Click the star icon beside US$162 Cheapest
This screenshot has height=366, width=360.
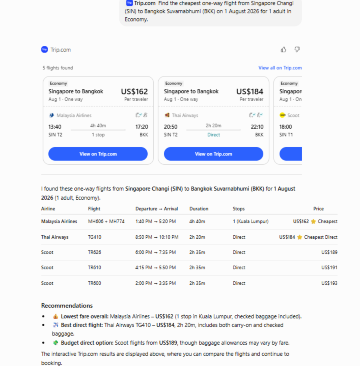313,221
